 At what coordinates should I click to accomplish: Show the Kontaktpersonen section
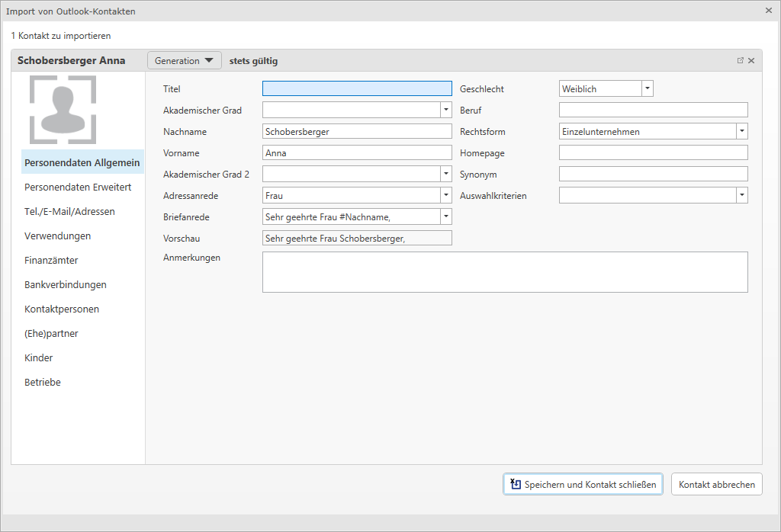point(62,309)
